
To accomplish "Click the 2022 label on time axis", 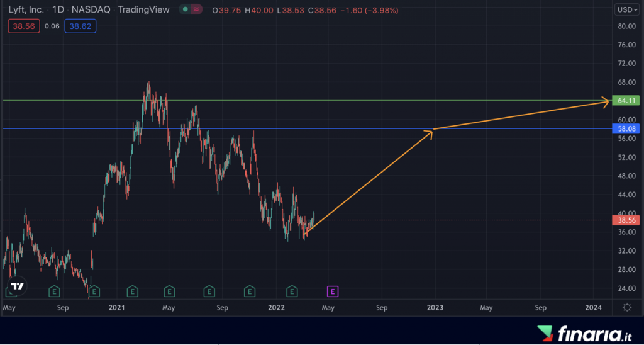I will point(275,308).
